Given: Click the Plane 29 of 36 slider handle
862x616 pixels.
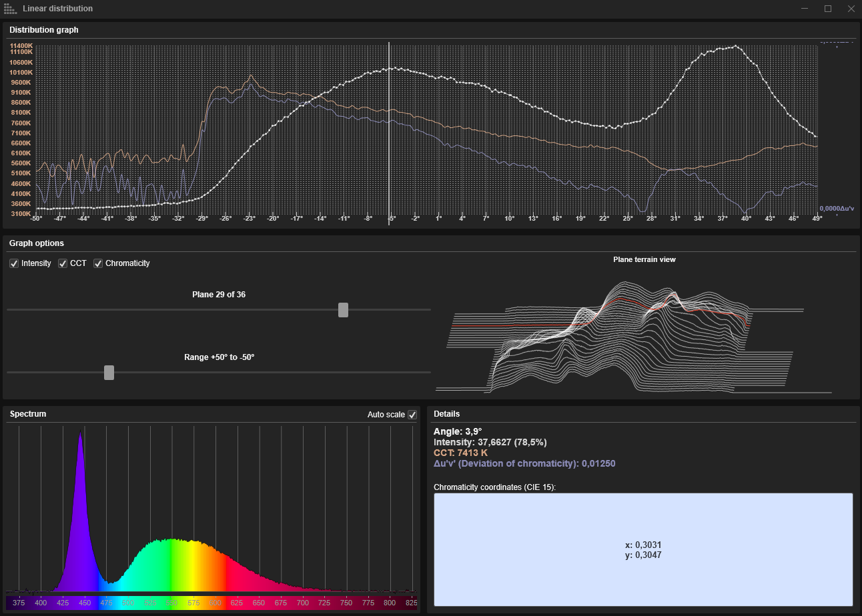Looking at the screenshot, I should 343,310.
